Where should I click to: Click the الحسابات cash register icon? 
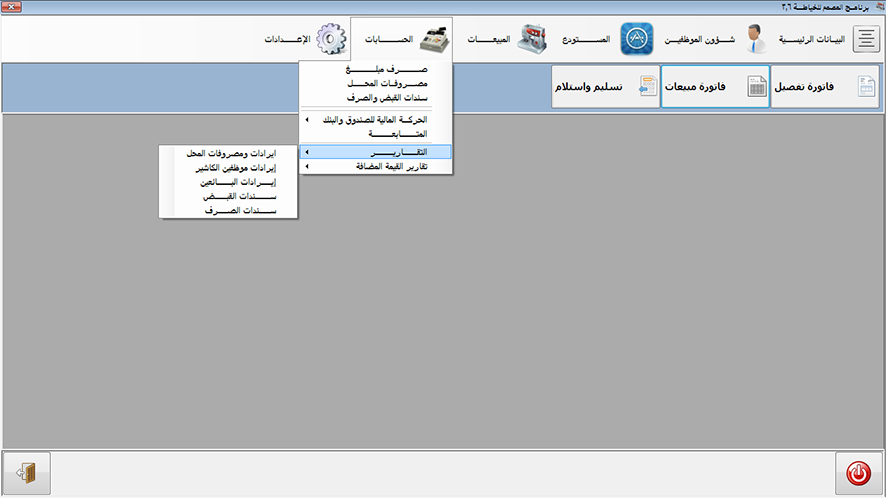point(433,40)
